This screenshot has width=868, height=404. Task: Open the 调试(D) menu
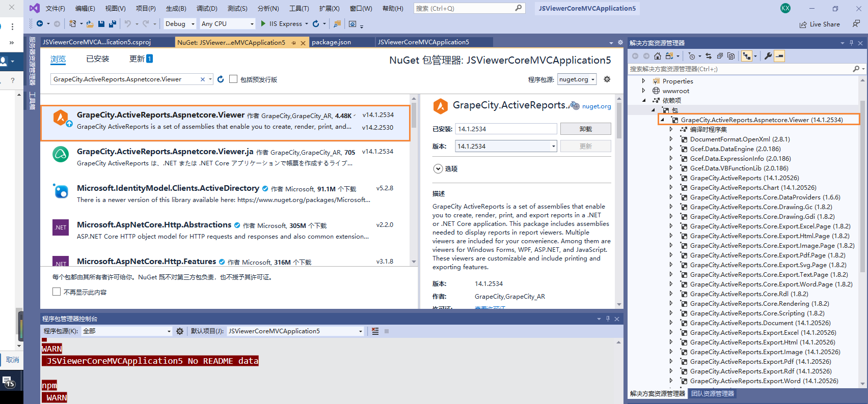click(x=207, y=9)
